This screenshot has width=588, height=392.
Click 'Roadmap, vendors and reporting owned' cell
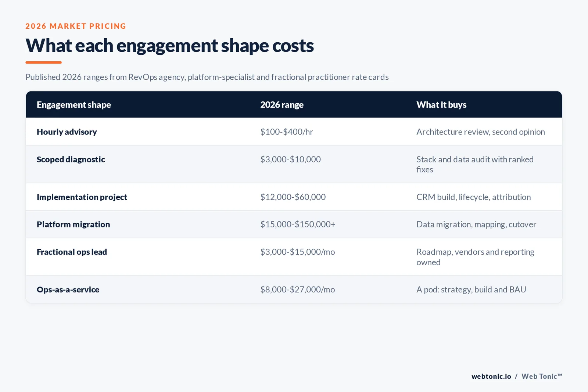tap(475, 257)
